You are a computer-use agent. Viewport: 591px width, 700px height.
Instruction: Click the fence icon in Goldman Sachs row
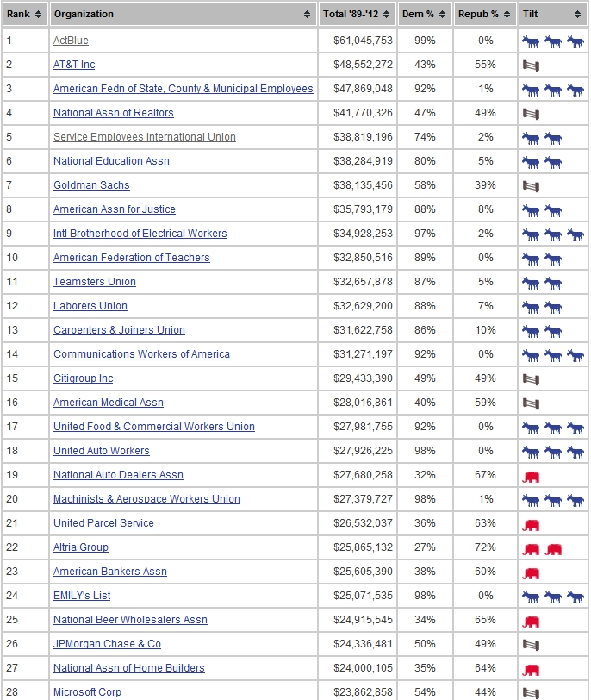[x=531, y=186]
